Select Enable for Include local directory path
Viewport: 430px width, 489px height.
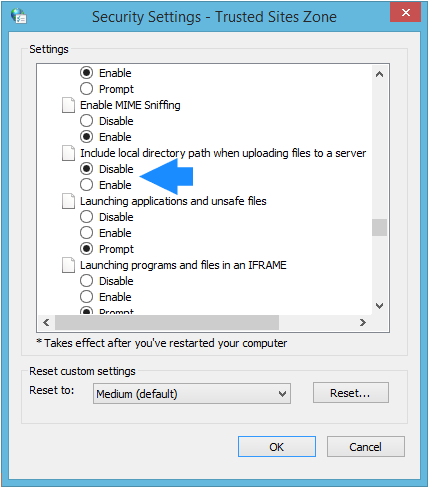pyautogui.click(x=86, y=185)
